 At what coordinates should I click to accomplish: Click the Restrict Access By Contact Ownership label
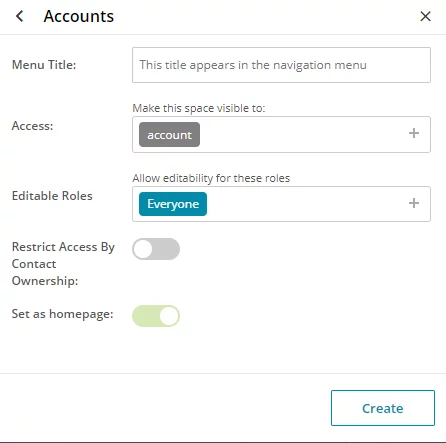tap(63, 264)
